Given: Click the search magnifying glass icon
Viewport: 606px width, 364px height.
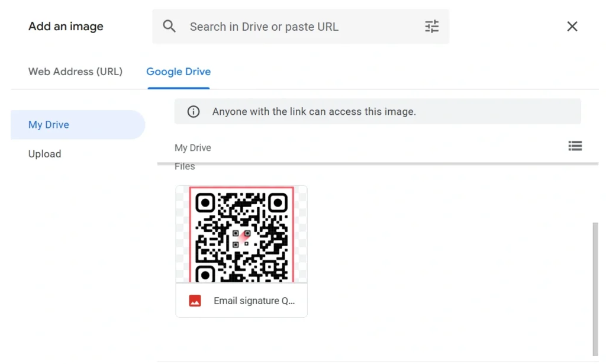Looking at the screenshot, I should tap(169, 26).
